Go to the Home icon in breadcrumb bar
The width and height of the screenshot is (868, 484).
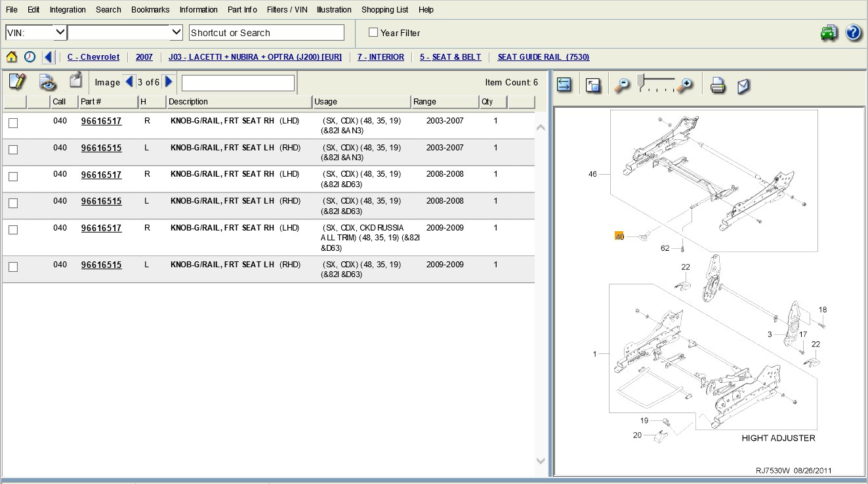tap(12, 57)
